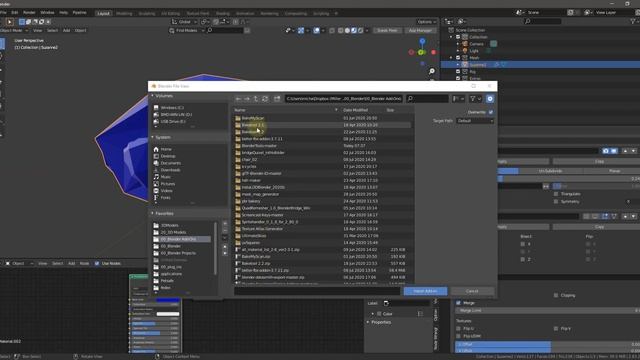
Task: Click the Cancel button in file dialog
Action: click(x=472, y=291)
